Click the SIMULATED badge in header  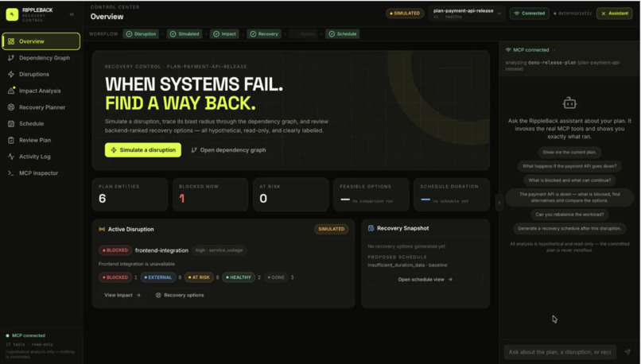405,14
